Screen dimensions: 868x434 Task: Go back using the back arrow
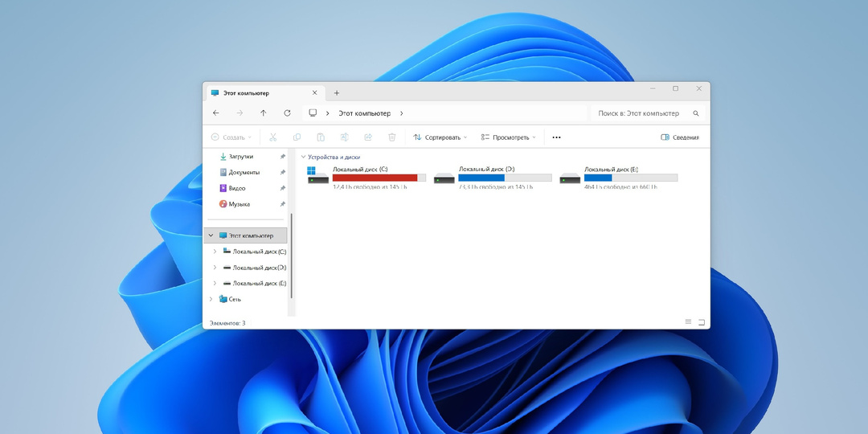216,113
